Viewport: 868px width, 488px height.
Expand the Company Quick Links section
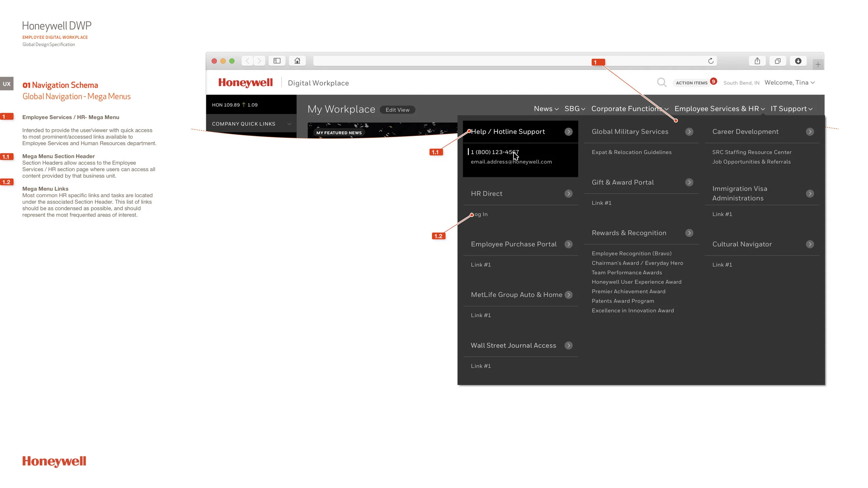click(289, 124)
